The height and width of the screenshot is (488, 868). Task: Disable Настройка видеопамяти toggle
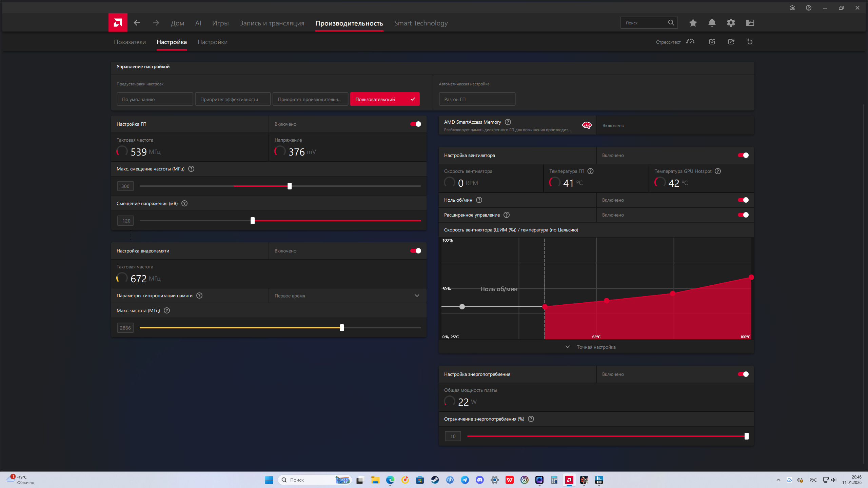tap(415, 251)
